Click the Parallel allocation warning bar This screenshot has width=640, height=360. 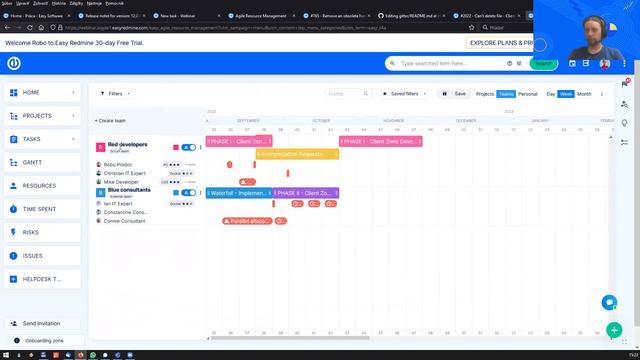247,221
